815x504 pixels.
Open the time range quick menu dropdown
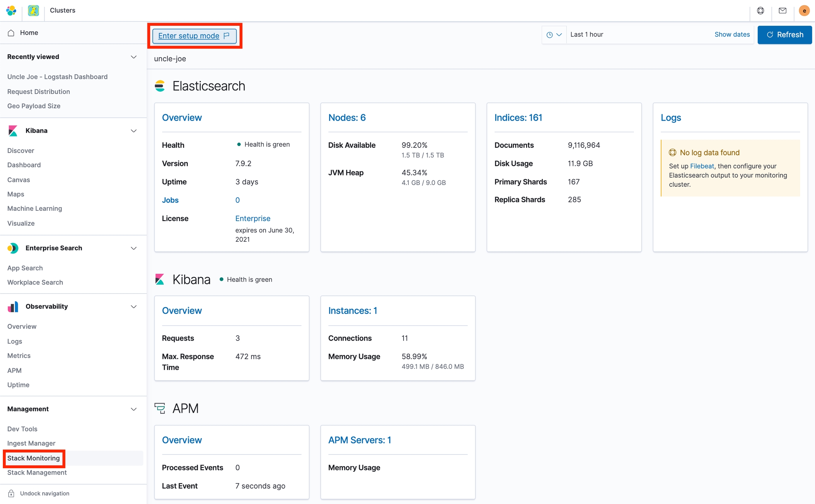[x=554, y=35]
